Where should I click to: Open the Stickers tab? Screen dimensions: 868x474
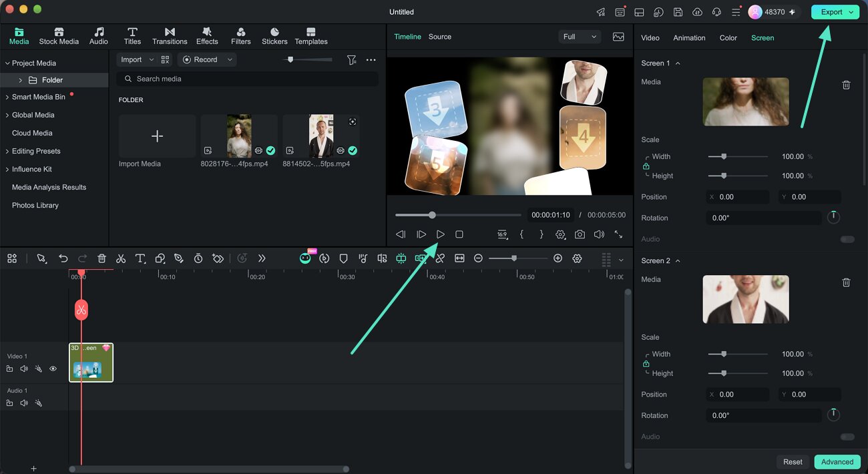point(274,36)
